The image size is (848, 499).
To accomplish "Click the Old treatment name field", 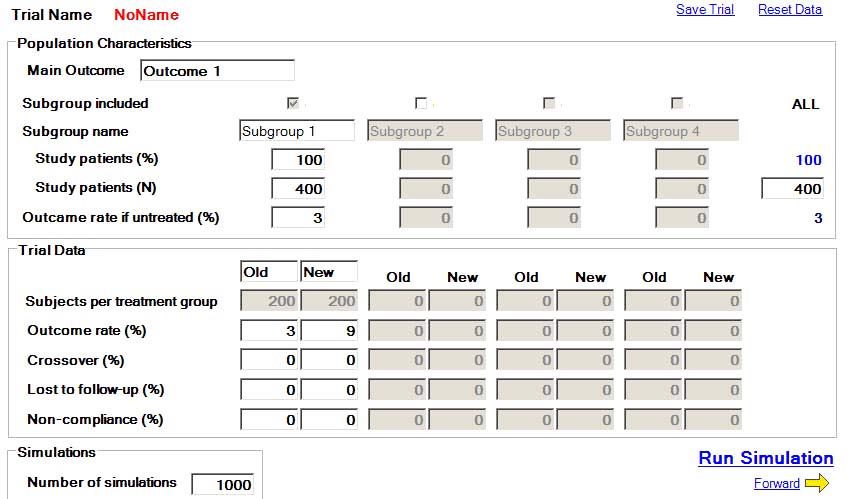I will click(x=269, y=272).
